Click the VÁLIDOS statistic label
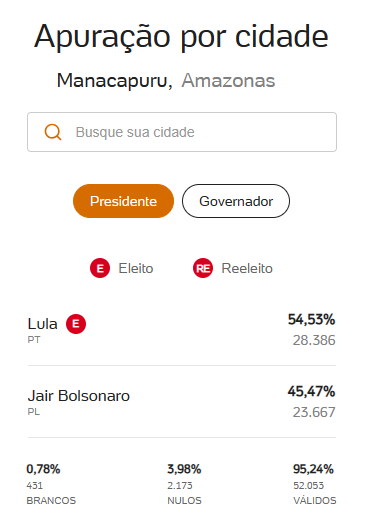Viewport: 383px width, 529px height. (315, 500)
